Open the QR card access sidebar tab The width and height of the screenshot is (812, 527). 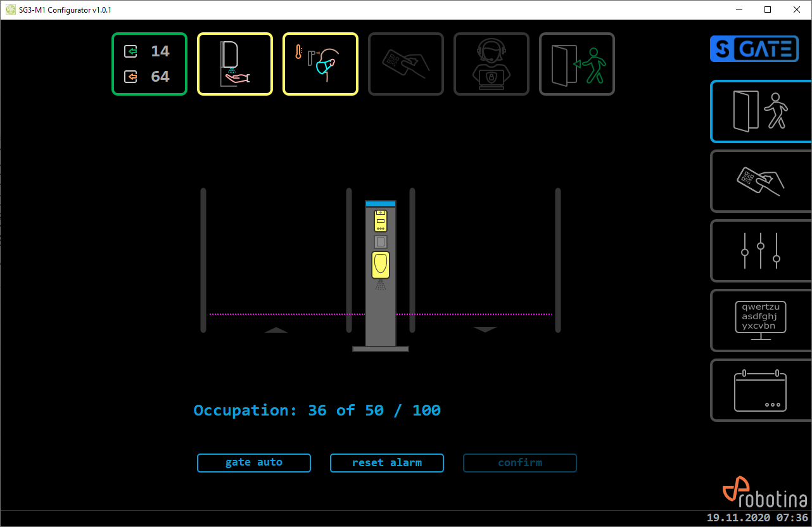[x=761, y=181]
